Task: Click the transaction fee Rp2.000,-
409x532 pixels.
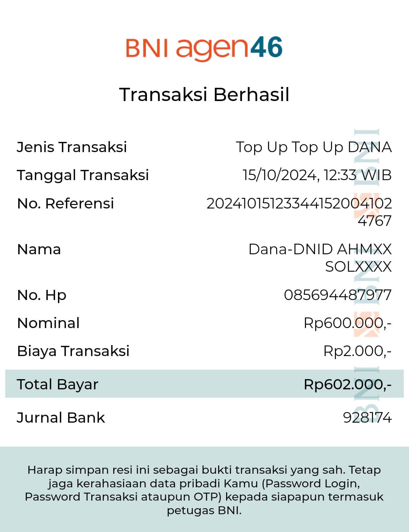Action: 357,351
